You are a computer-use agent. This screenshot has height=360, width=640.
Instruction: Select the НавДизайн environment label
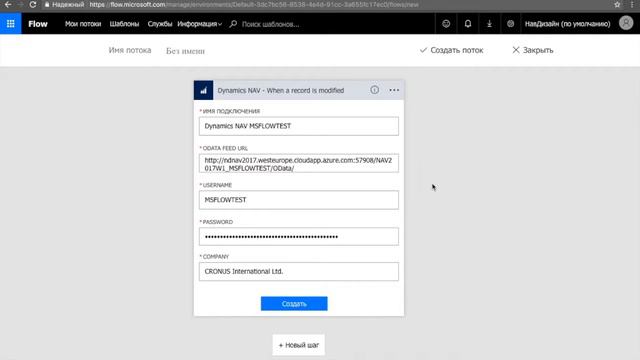pyautogui.click(x=567, y=24)
